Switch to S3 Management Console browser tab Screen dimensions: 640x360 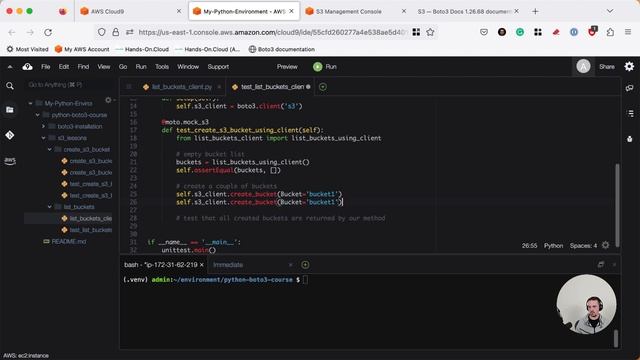tap(349, 11)
